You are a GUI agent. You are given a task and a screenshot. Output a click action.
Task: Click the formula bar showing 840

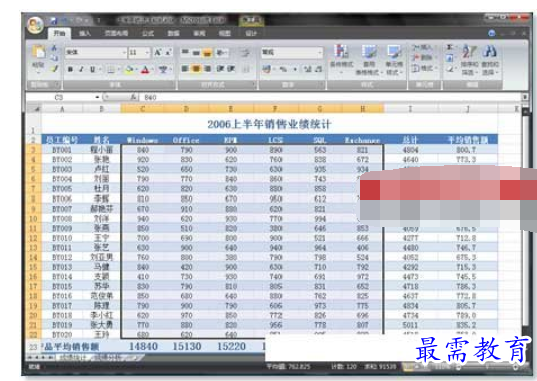click(330, 97)
